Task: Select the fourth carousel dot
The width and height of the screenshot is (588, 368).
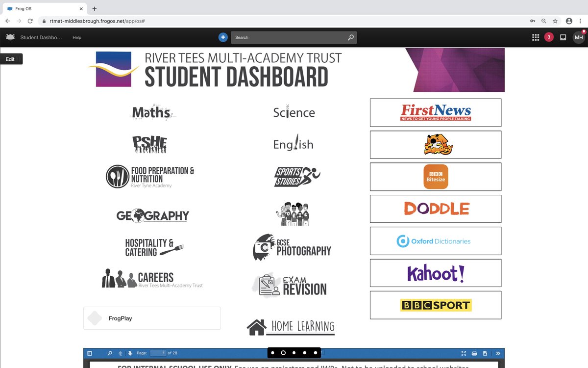Action: 305,353
